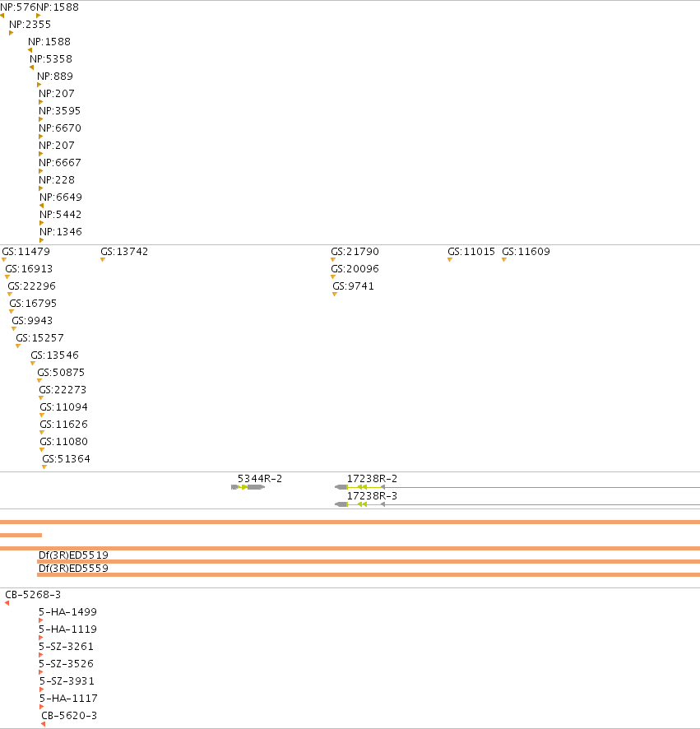Select the arrowhead below NP:5358

pos(31,67)
